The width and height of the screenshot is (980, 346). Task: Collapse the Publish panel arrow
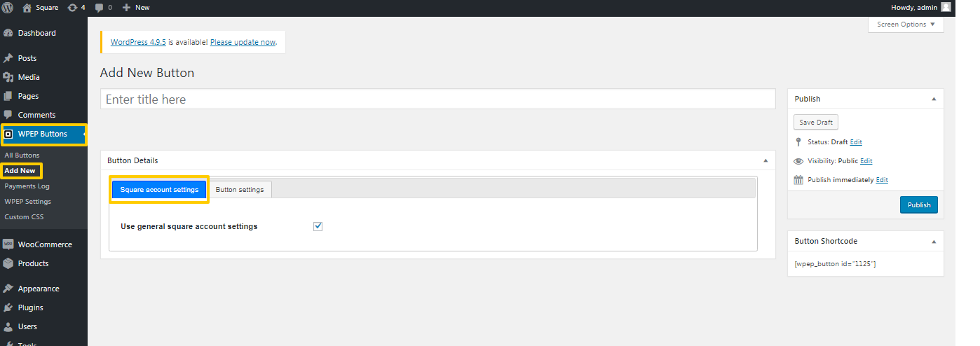point(934,99)
